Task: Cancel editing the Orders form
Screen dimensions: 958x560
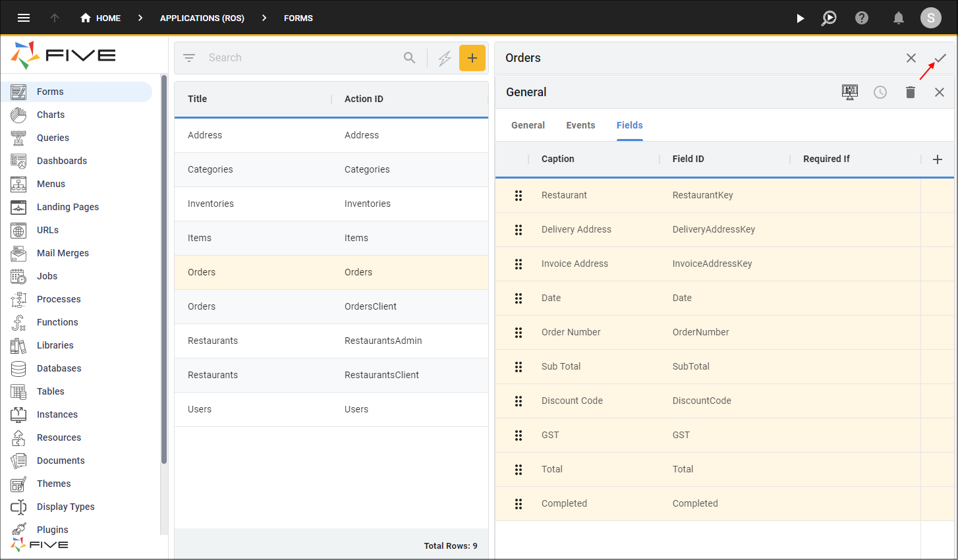Action: 911,58
